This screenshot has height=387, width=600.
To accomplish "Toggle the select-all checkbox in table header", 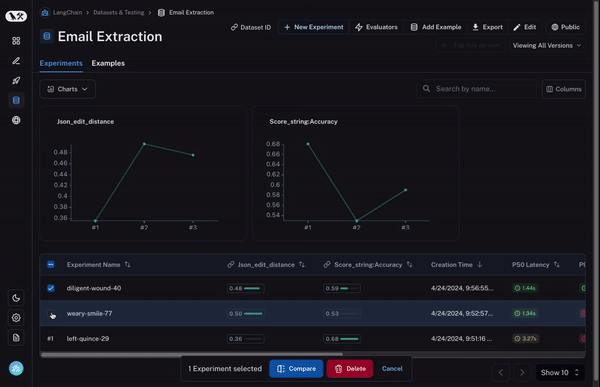I will 51,265.
